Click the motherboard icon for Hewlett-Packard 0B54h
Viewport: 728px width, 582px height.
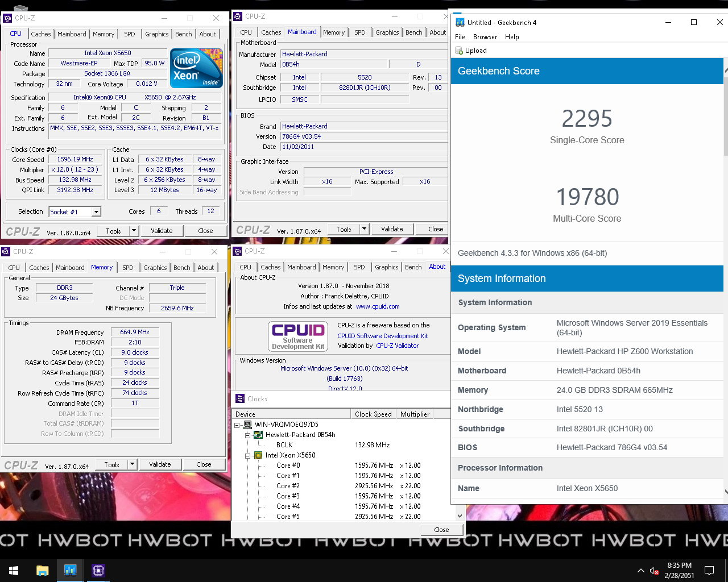point(258,435)
